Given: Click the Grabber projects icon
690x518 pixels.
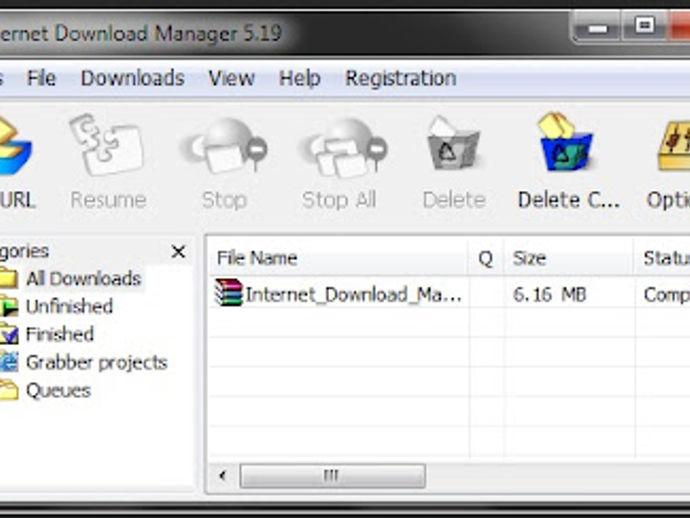Looking at the screenshot, I should [x=8, y=362].
